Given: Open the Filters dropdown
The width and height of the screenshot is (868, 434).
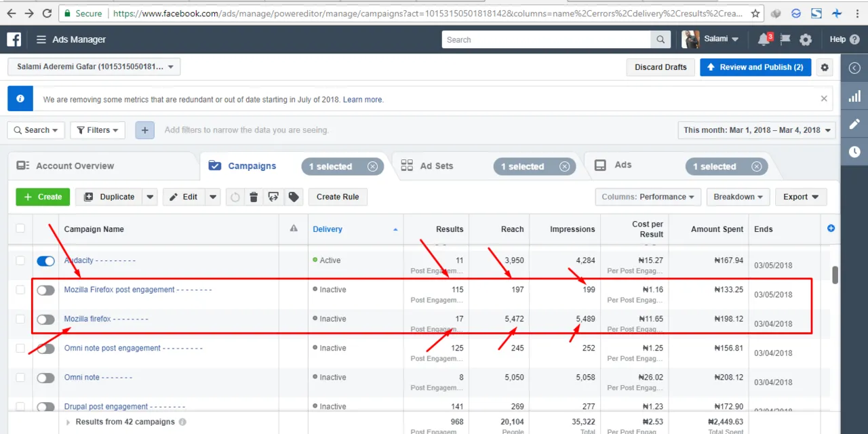Looking at the screenshot, I should [x=98, y=130].
